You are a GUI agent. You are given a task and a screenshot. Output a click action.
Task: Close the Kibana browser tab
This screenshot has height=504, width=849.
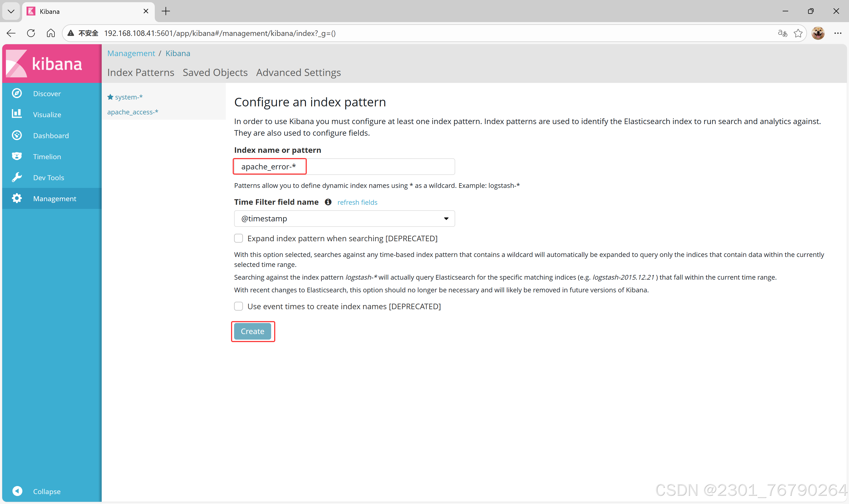coord(146,11)
